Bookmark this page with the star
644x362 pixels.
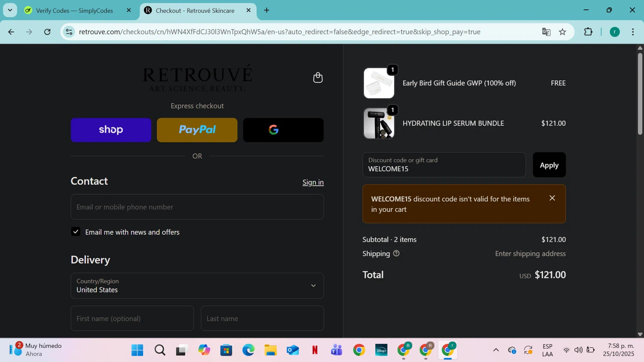[562, 32]
